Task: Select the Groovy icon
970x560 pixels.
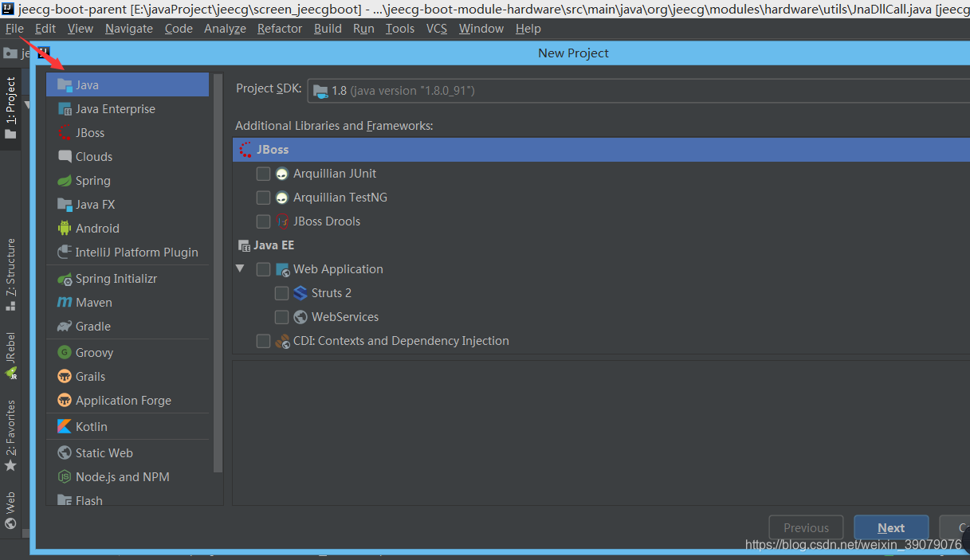Action: click(65, 353)
